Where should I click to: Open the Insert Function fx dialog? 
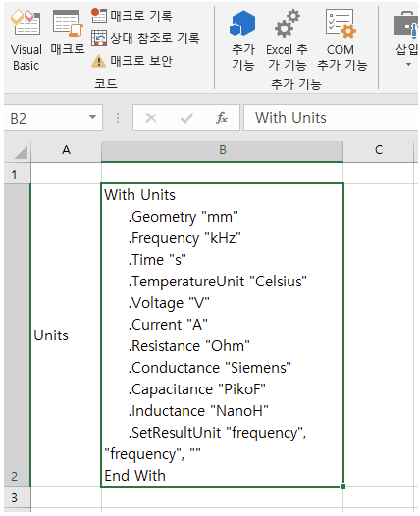pos(222,118)
